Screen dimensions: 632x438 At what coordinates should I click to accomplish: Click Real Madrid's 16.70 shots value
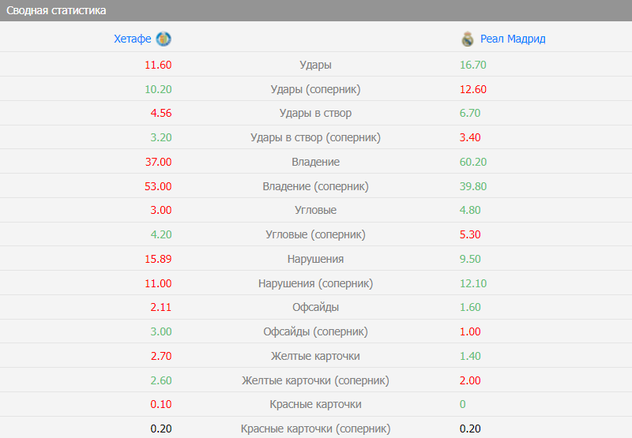(x=473, y=65)
